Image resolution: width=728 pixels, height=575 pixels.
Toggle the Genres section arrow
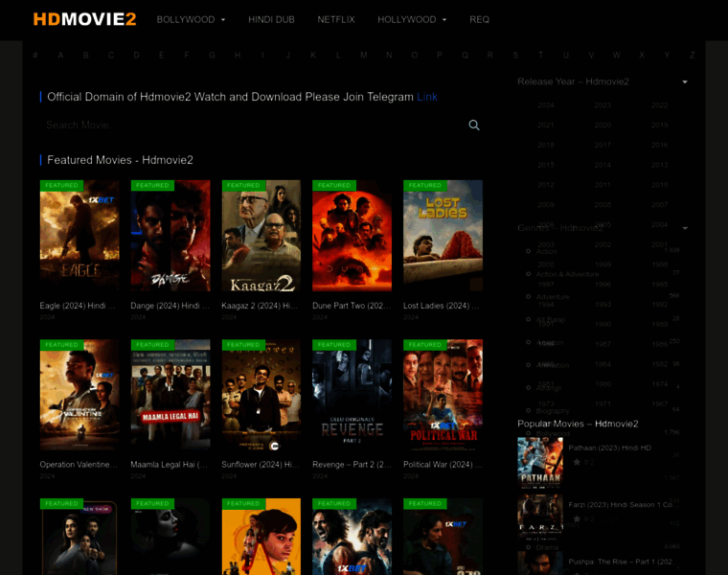pyautogui.click(x=685, y=228)
